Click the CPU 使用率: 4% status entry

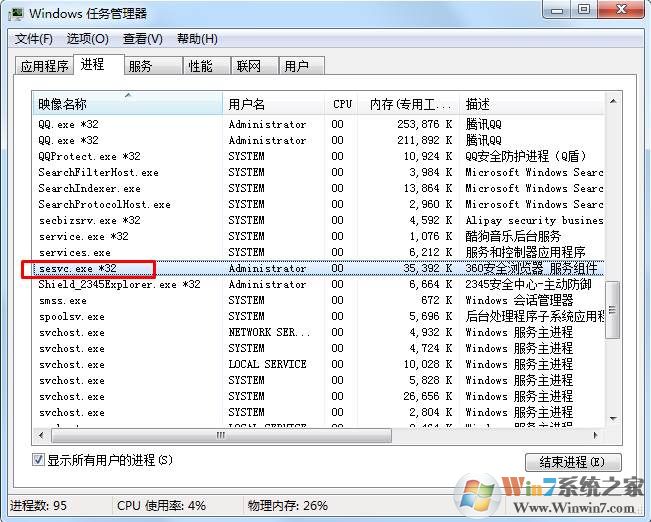[x=162, y=505]
